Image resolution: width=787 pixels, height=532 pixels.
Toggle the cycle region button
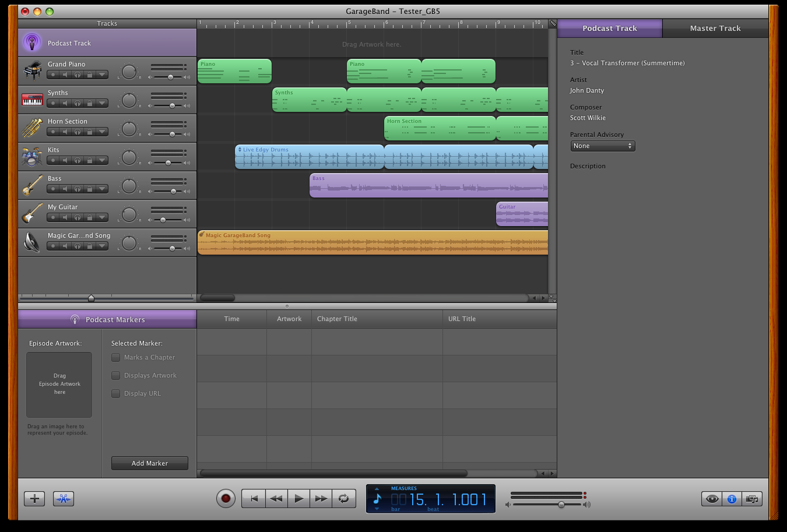click(x=344, y=498)
